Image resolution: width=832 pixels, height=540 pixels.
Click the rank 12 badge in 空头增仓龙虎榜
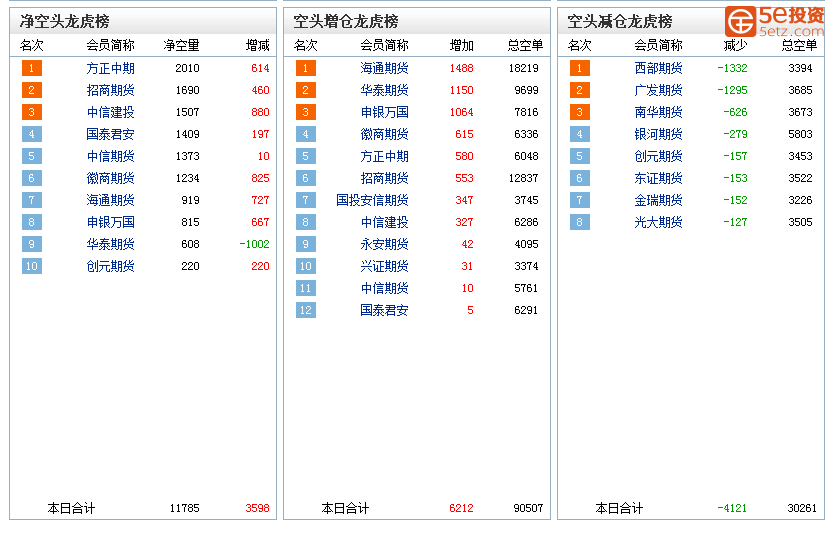306,310
